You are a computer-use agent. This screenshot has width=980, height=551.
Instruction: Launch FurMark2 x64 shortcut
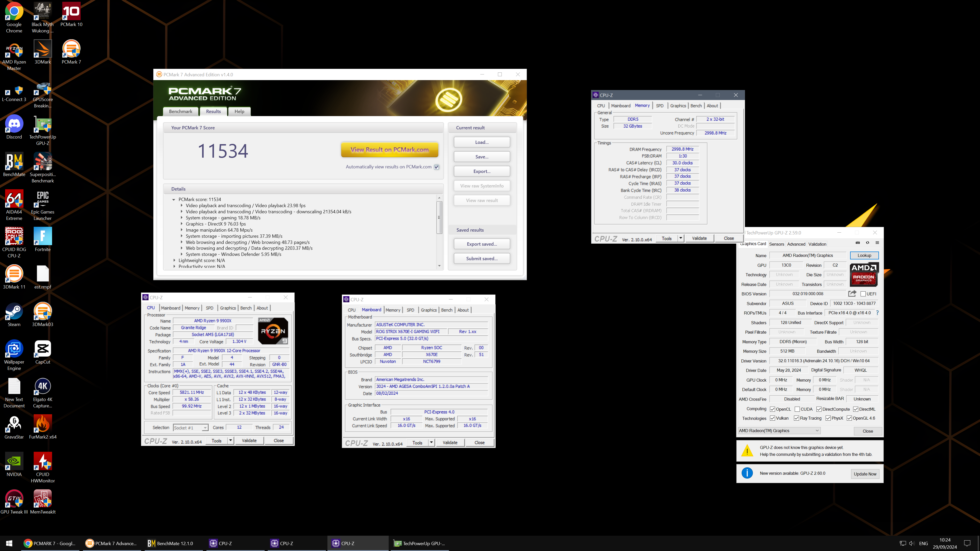(43, 427)
